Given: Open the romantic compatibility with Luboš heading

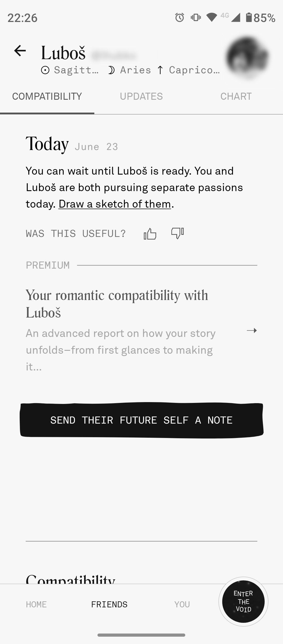Looking at the screenshot, I should (117, 304).
